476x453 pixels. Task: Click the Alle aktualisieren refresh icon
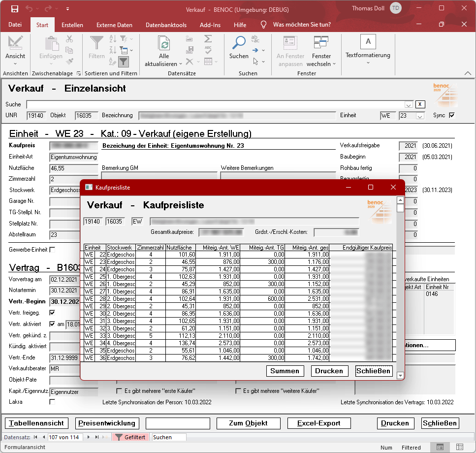[x=164, y=44]
